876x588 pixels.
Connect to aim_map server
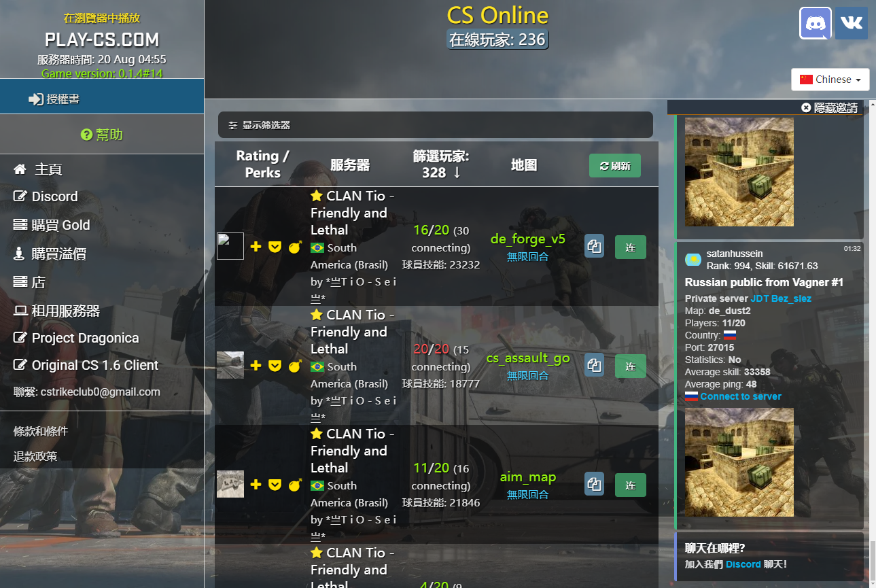[x=631, y=485]
